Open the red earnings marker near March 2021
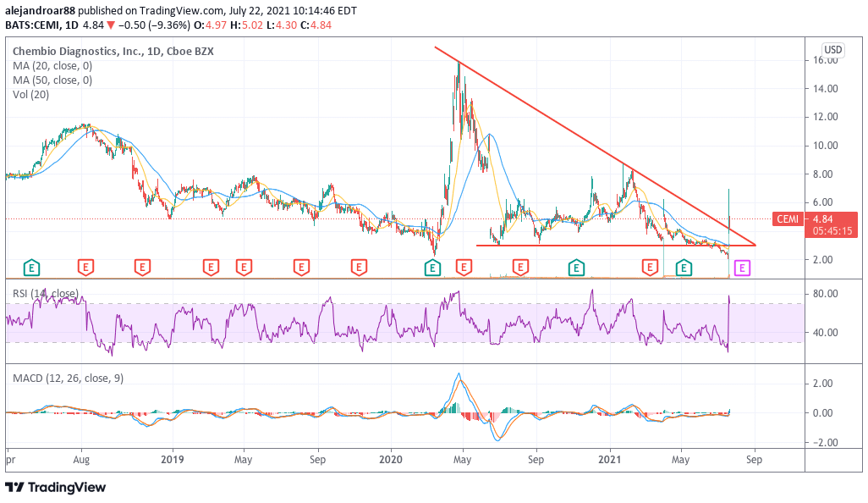This screenshot has width=868, height=503. click(x=650, y=268)
